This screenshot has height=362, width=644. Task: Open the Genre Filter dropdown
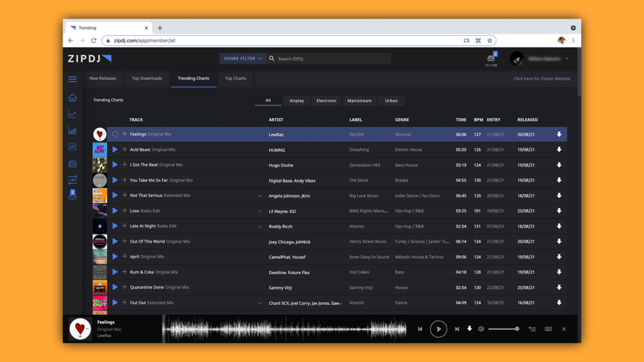[243, 58]
